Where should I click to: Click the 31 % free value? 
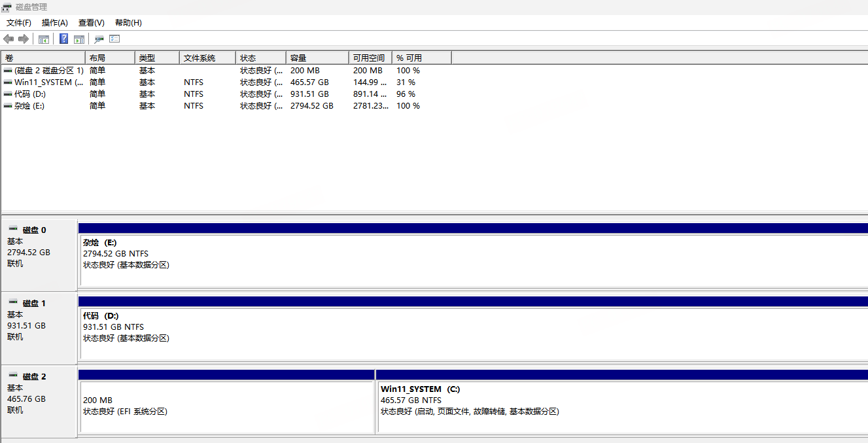click(x=406, y=82)
